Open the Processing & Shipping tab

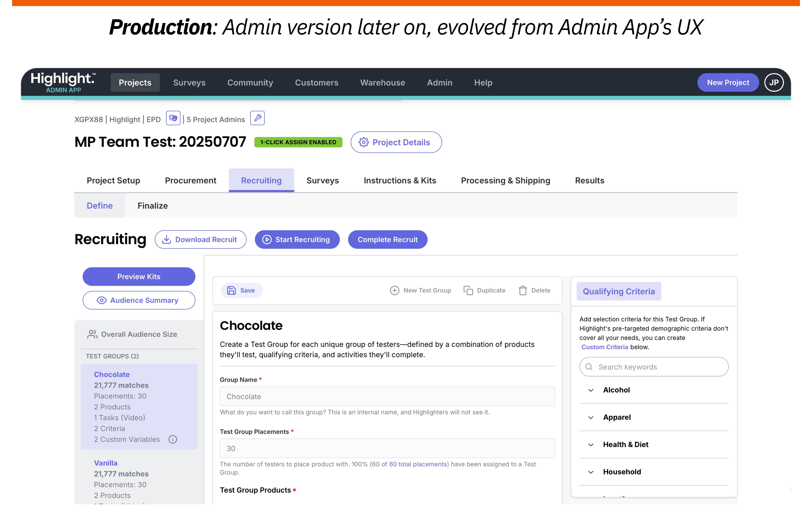coord(505,180)
